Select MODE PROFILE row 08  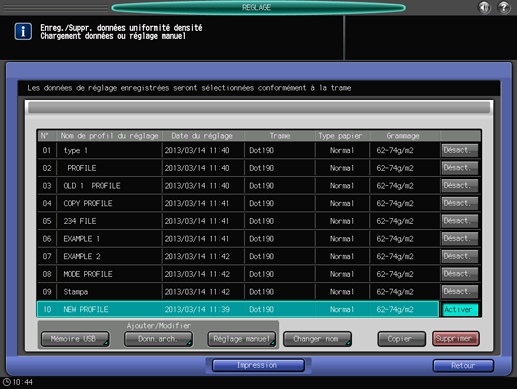click(x=238, y=274)
